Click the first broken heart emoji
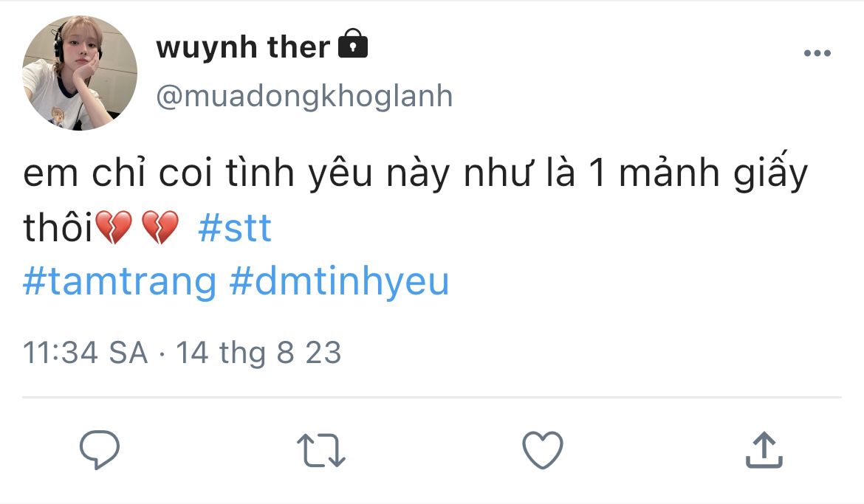This screenshot has width=864, height=504. (113, 228)
